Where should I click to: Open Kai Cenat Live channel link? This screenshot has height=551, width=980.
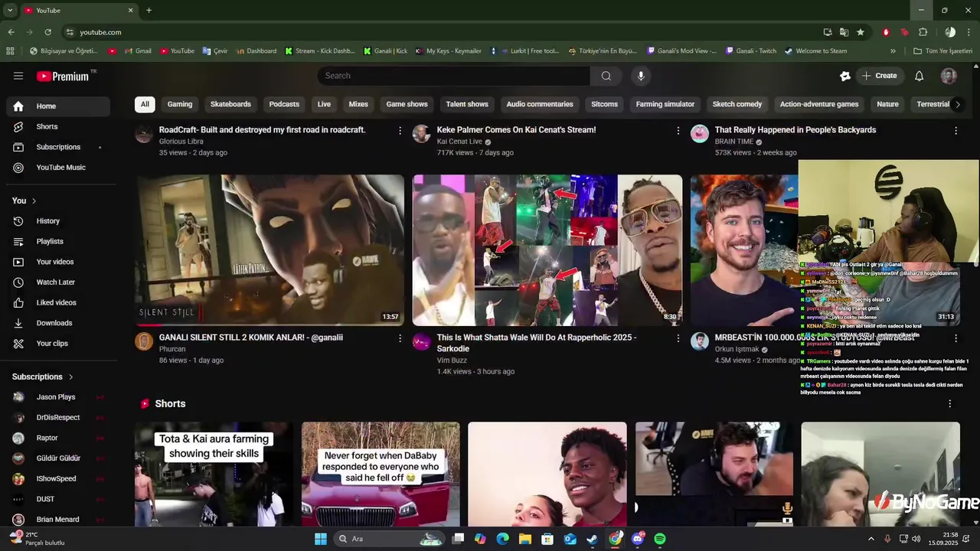coord(459,142)
